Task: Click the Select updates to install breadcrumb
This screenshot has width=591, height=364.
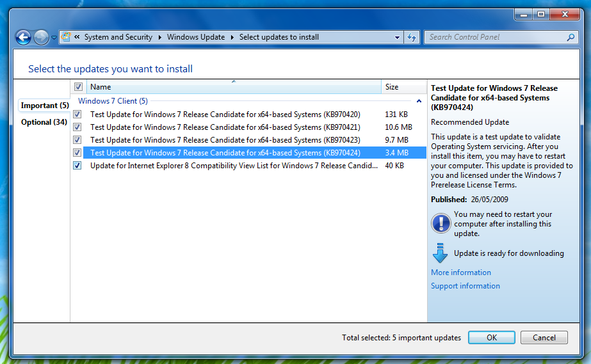Action: pos(279,37)
